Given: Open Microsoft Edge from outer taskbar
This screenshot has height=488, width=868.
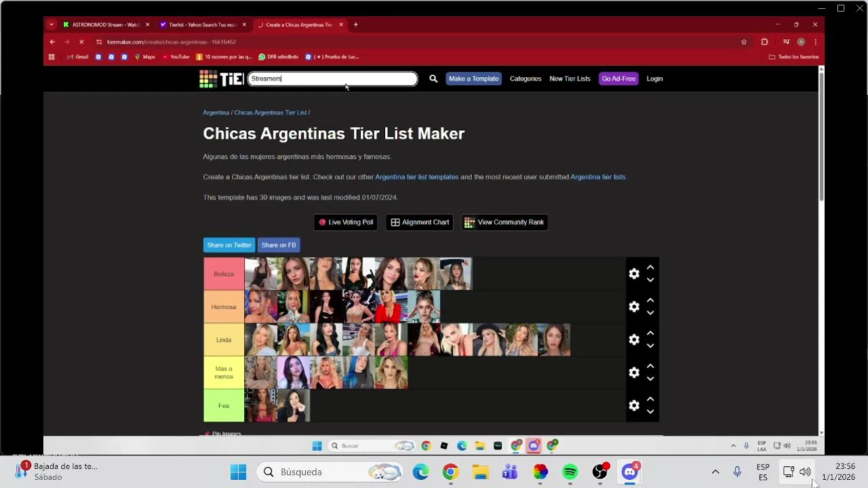Looking at the screenshot, I should 420,472.
